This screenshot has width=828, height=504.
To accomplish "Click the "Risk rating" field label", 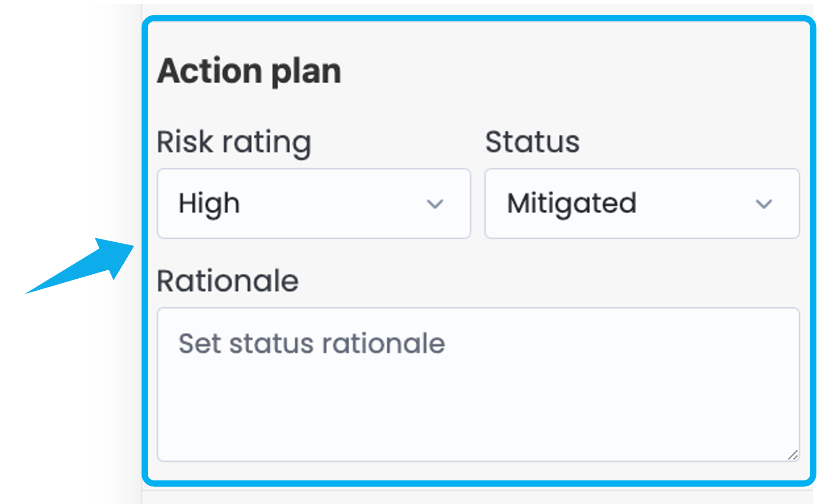I will pyautogui.click(x=234, y=142).
